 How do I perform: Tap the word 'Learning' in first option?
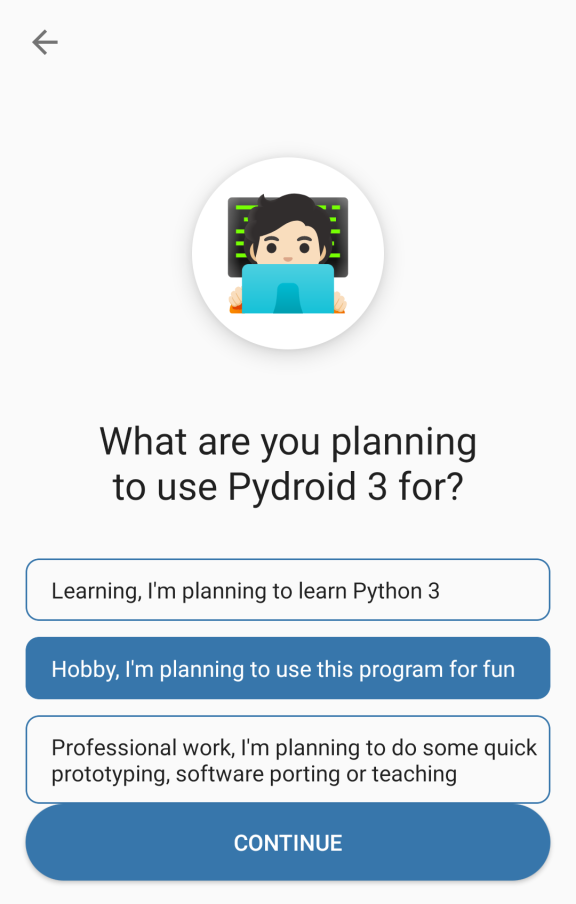pyautogui.click(x=96, y=592)
